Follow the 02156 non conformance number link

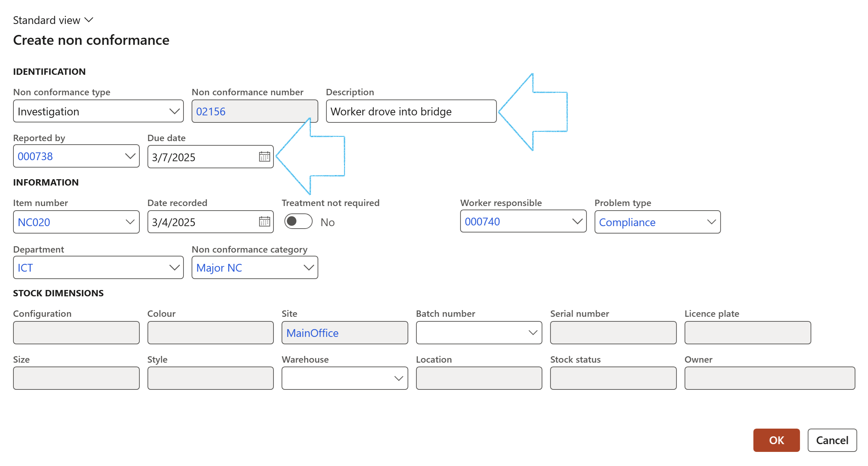[x=211, y=111]
